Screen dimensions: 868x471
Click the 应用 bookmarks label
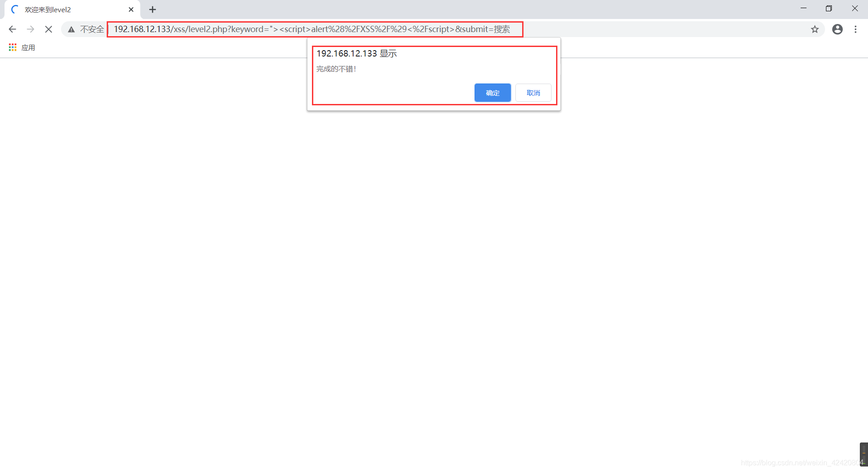[28, 47]
